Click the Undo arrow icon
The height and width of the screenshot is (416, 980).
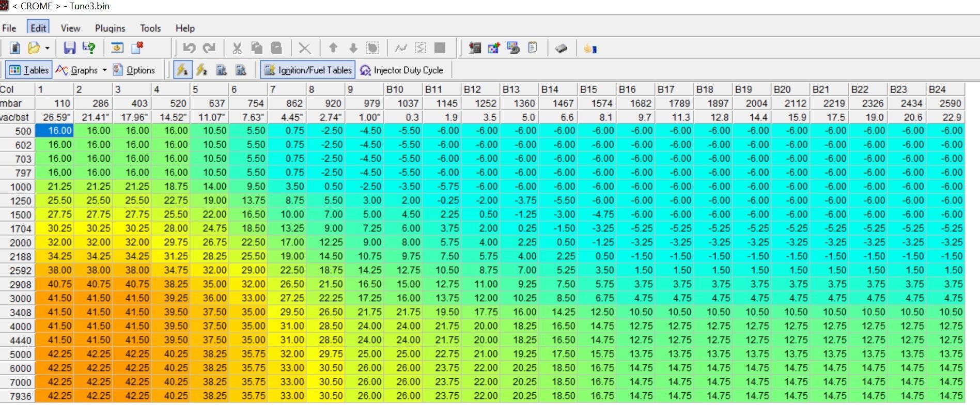pyautogui.click(x=189, y=49)
